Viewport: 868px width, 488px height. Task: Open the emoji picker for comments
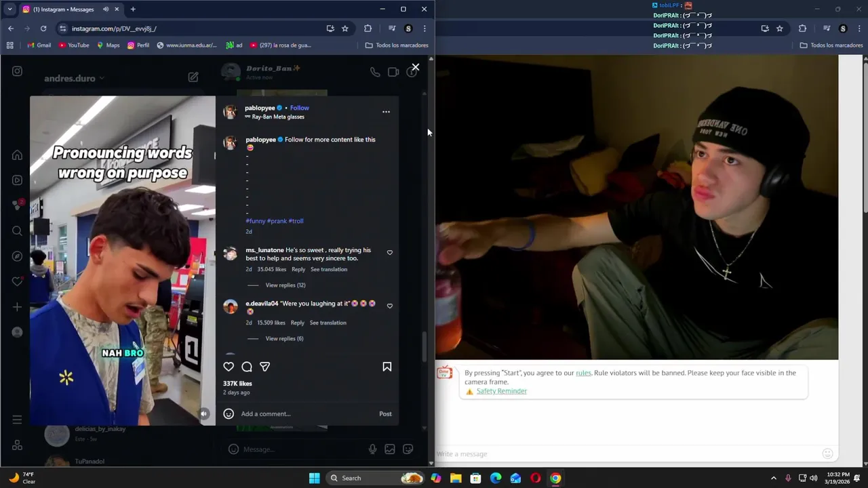229,413
